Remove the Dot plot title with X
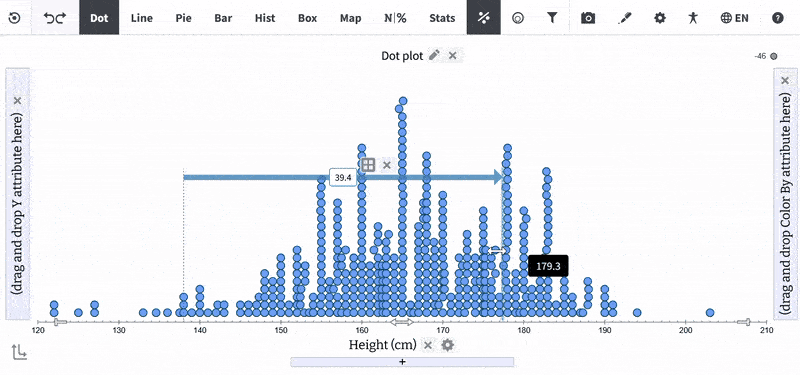Image resolution: width=800 pixels, height=375 pixels. tap(453, 55)
